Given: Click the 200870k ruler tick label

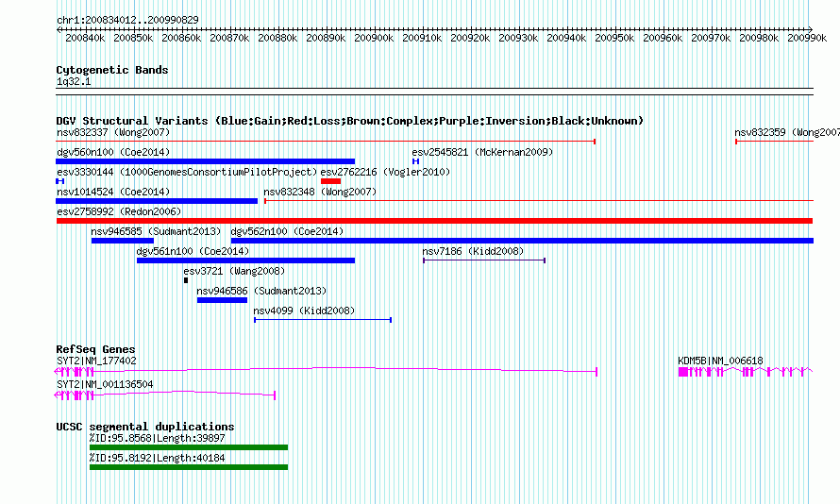Looking at the screenshot, I should pyautogui.click(x=229, y=38).
